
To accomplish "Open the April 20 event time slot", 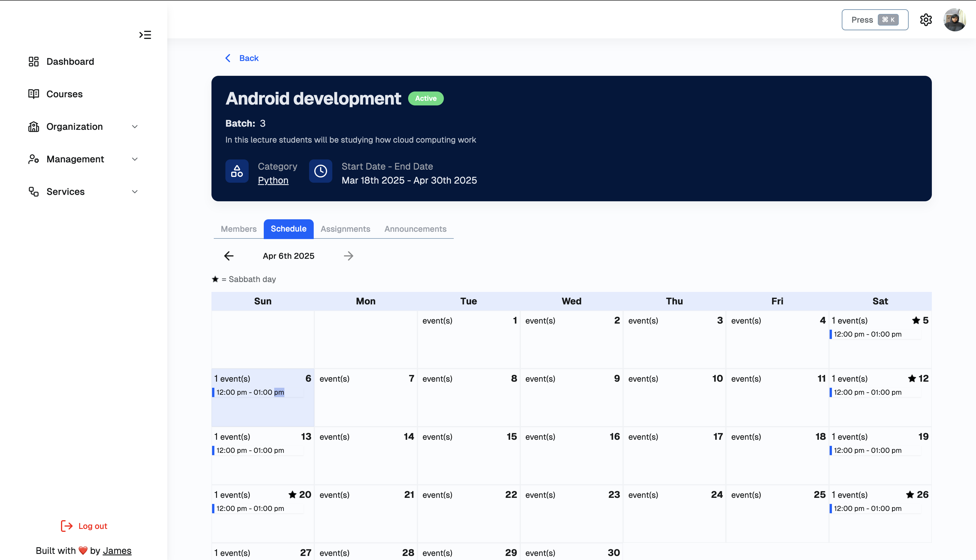I will tap(258, 509).
